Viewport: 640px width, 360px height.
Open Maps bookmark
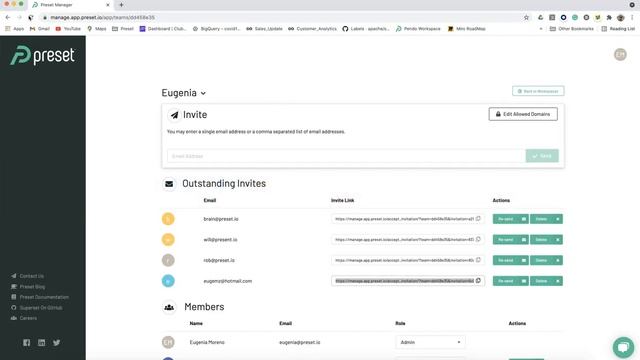tap(97, 29)
